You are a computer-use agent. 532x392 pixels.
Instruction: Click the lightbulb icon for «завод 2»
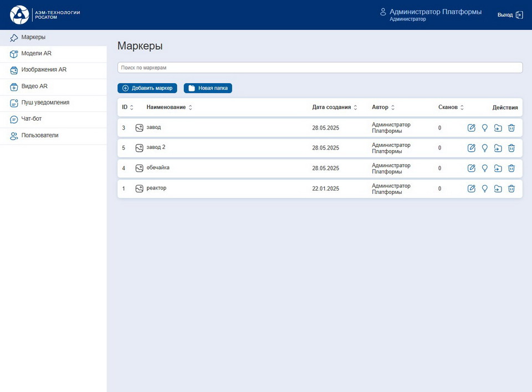(485, 148)
